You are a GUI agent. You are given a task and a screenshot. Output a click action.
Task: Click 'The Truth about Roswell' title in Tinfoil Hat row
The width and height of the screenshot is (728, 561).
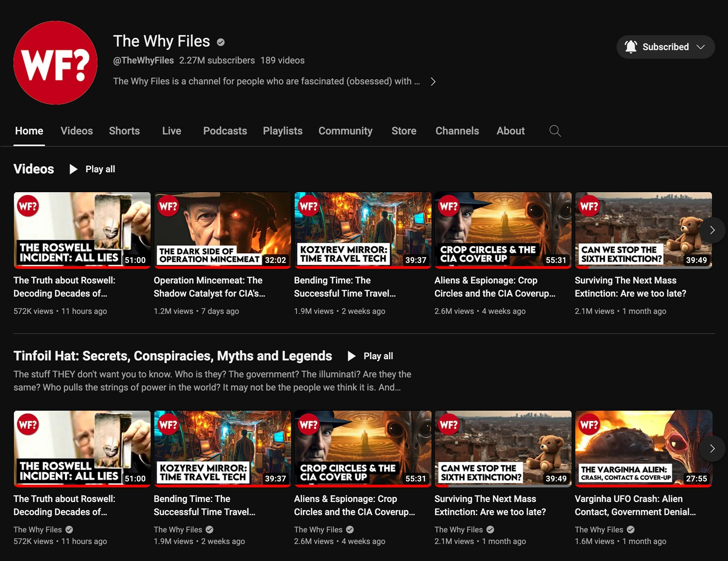64,505
